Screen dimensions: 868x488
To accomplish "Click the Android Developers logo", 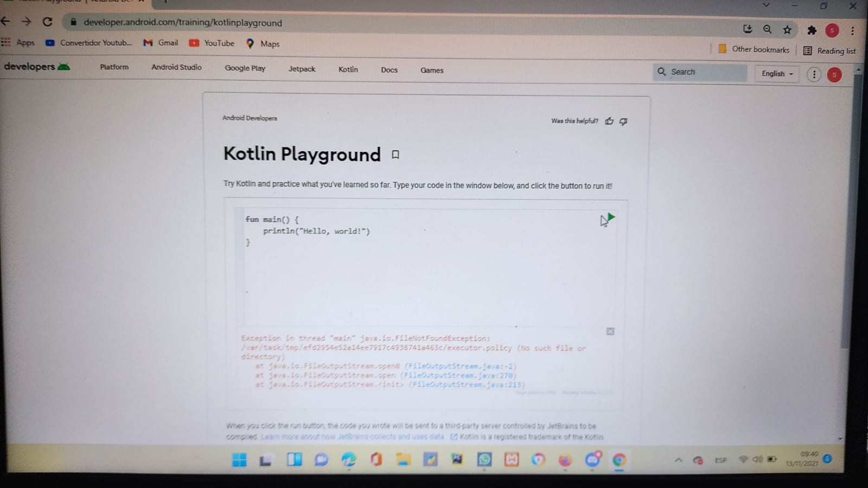I will click(x=37, y=67).
